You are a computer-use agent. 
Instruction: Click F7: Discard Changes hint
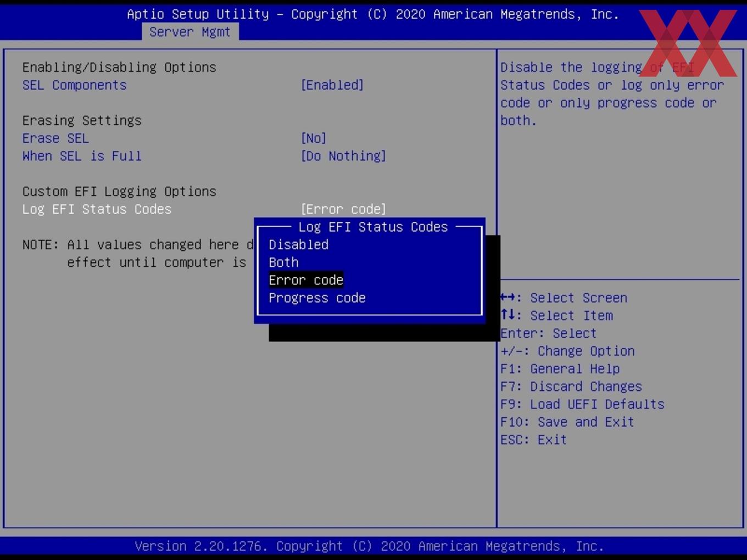[x=571, y=387]
